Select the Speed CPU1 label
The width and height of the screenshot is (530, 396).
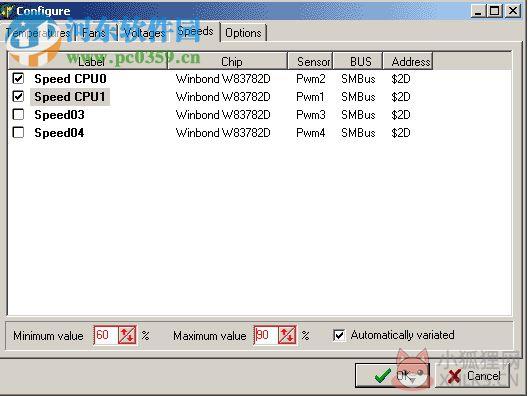(x=70, y=97)
